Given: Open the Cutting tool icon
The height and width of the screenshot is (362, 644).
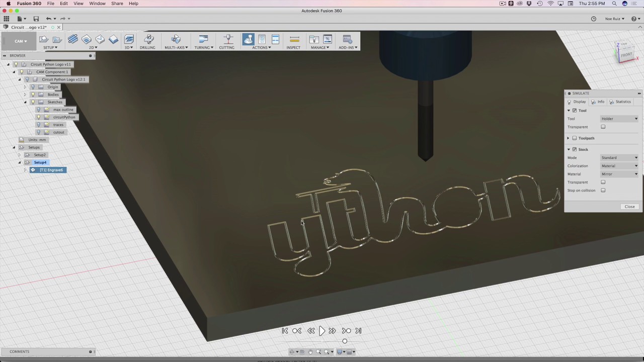Looking at the screenshot, I should point(227,39).
